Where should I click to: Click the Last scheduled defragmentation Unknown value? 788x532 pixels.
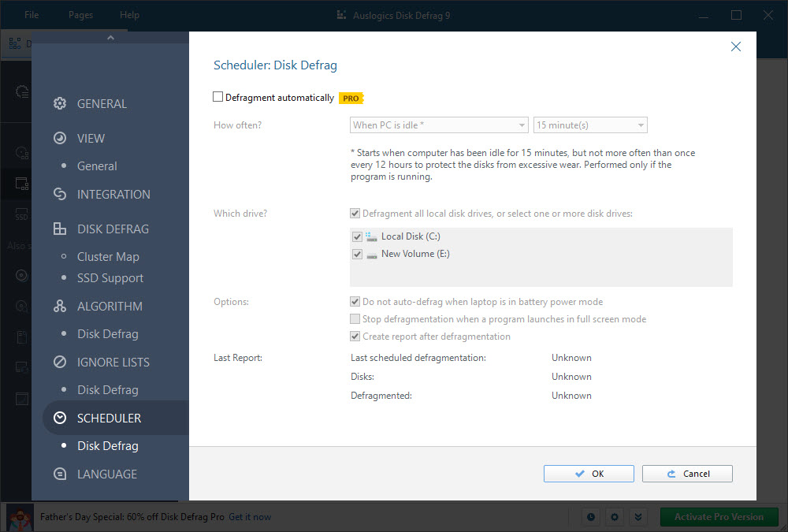(x=571, y=358)
